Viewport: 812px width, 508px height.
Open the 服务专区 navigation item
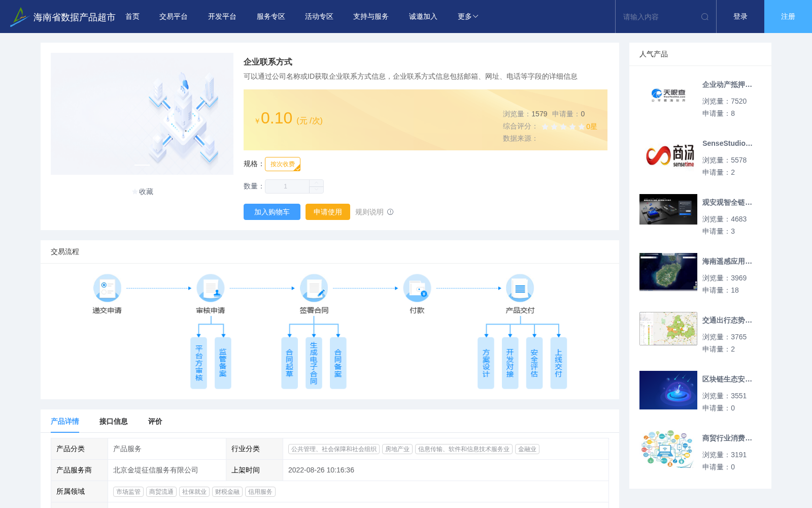(271, 17)
